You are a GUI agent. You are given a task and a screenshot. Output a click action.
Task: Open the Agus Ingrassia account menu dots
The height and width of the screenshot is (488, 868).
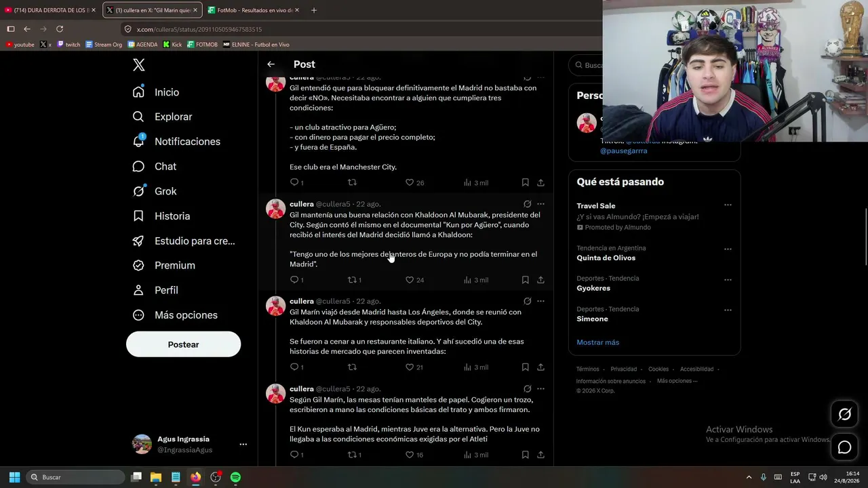[243, 445]
